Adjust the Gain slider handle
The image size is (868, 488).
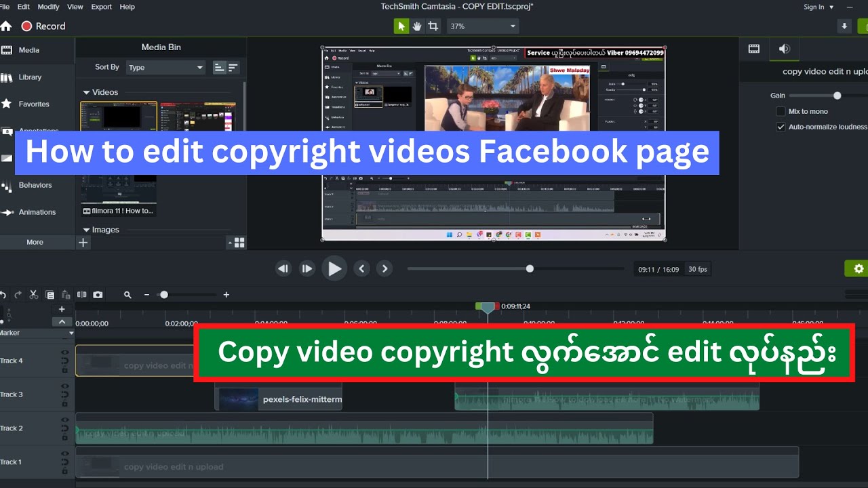click(837, 96)
